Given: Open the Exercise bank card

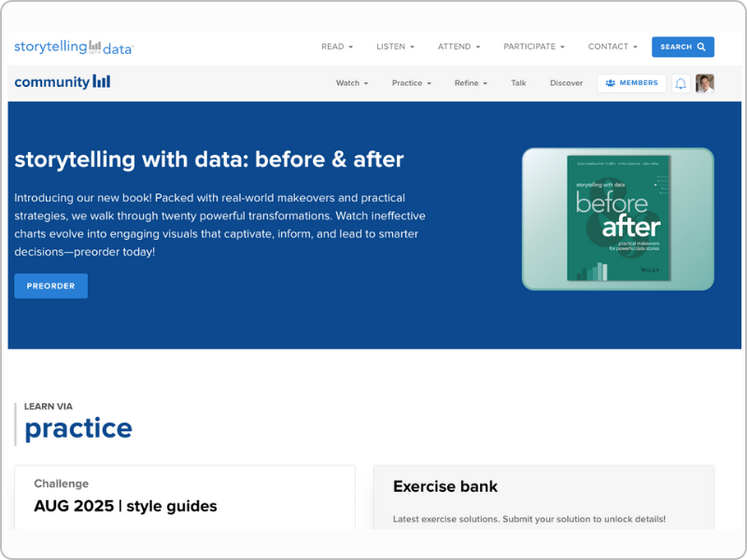Looking at the screenshot, I should pyautogui.click(x=543, y=497).
